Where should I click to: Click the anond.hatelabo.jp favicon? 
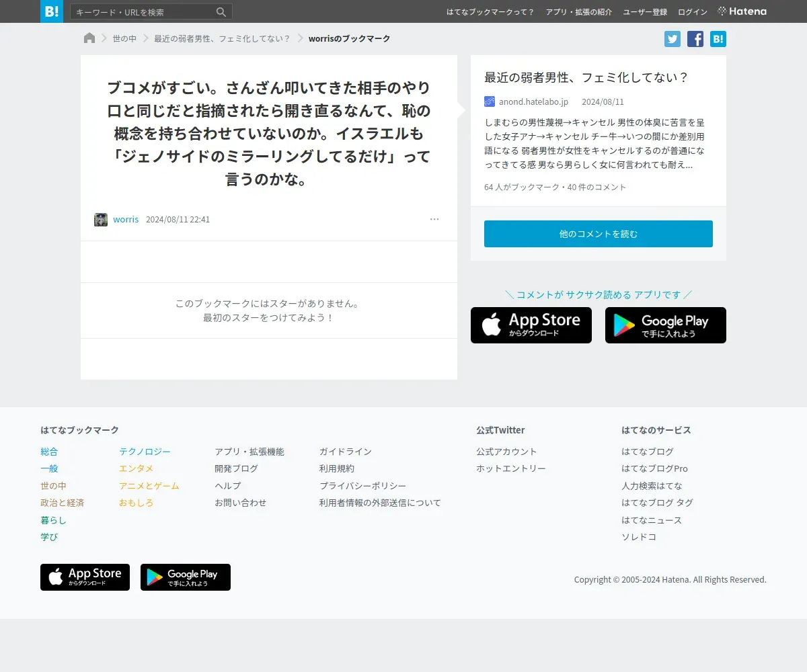490,101
